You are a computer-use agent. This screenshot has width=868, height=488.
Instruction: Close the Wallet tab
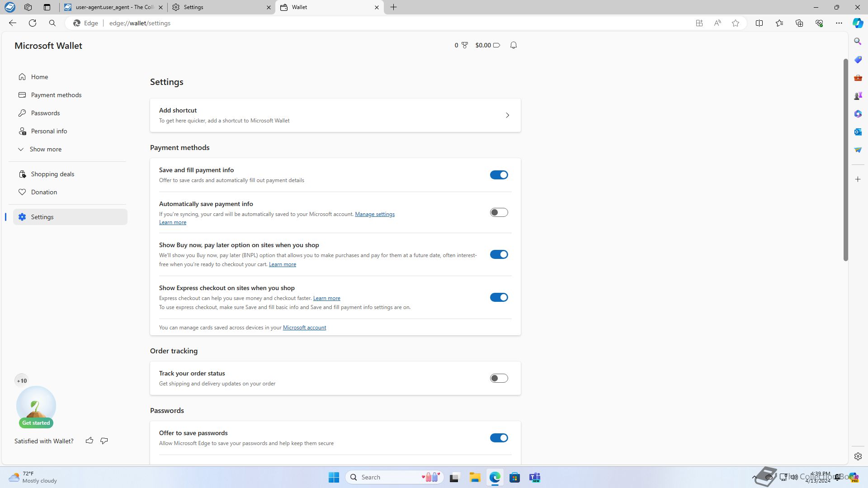coord(377,7)
